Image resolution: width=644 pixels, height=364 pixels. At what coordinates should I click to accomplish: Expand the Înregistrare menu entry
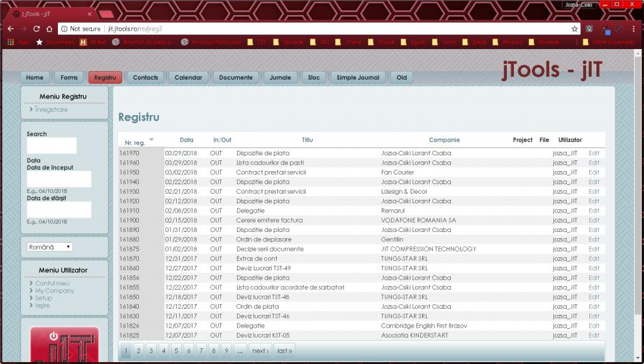51,110
